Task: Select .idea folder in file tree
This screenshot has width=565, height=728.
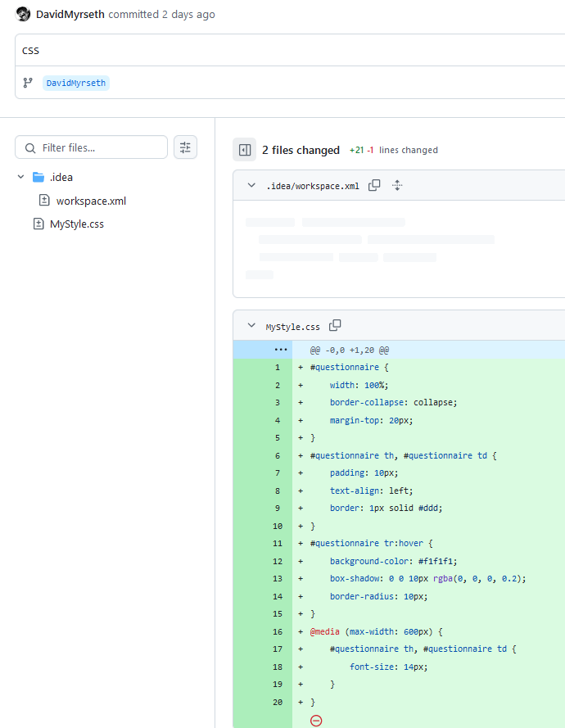Action: pyautogui.click(x=61, y=177)
